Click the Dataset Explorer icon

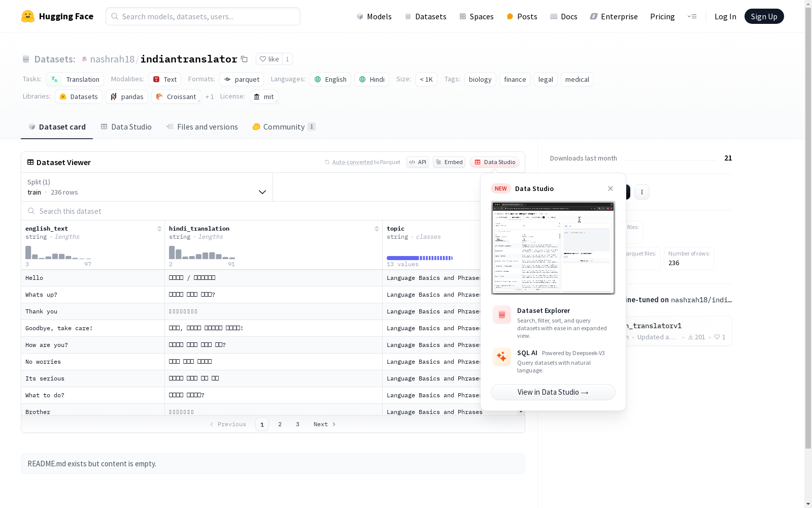point(502,315)
